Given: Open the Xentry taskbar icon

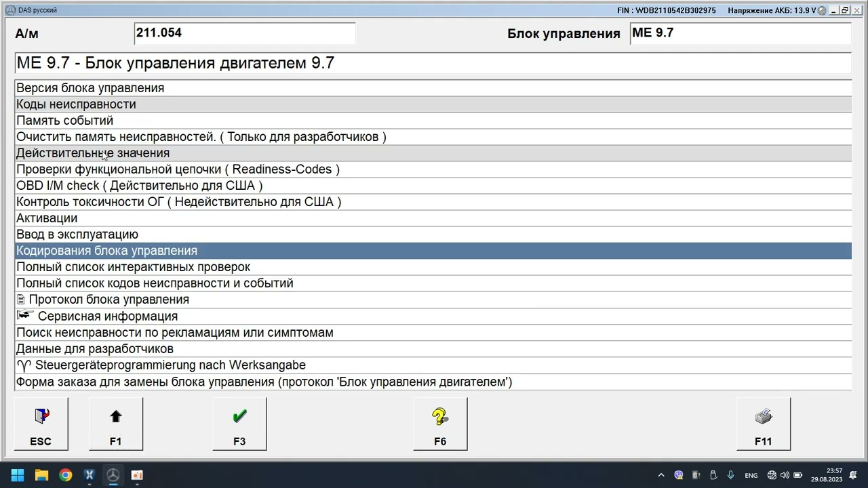Looking at the screenshot, I should point(89,475).
